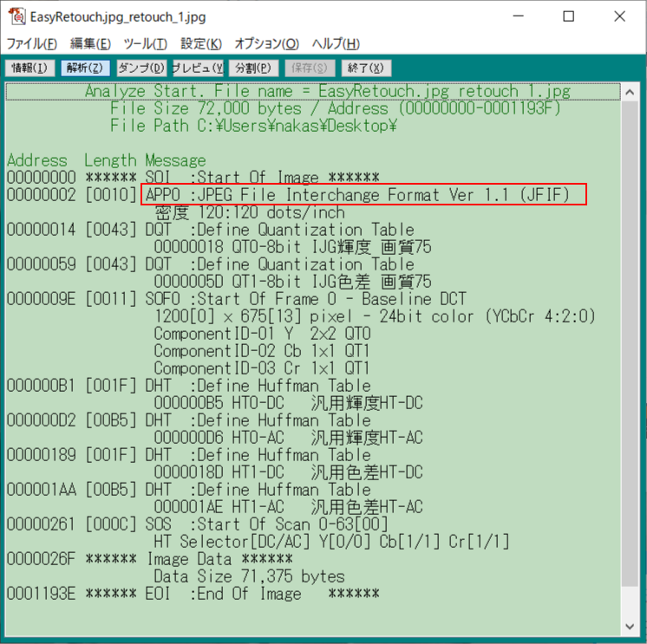Click the ダンプ(D) dump button
Image resolution: width=647 pixels, height=644 pixels.
[141, 68]
